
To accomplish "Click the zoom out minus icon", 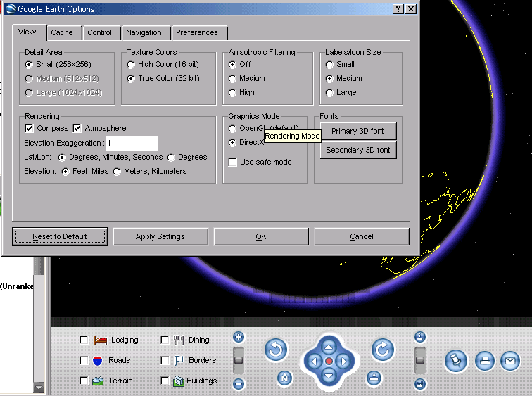I will [x=239, y=384].
